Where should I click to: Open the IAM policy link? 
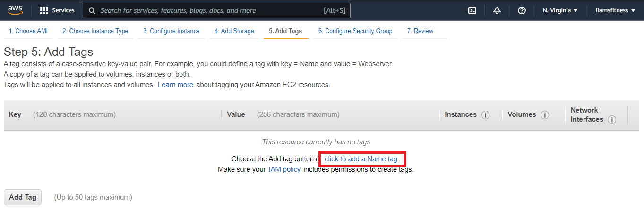coord(284,169)
